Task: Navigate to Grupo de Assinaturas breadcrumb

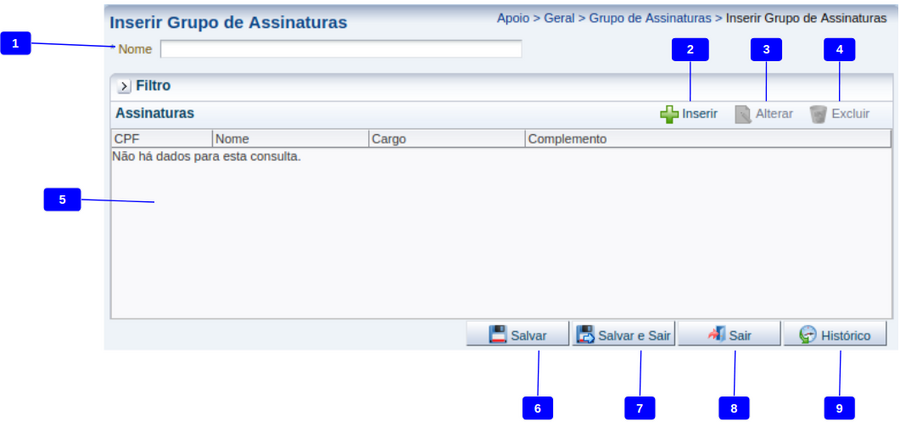Action: coord(650,18)
